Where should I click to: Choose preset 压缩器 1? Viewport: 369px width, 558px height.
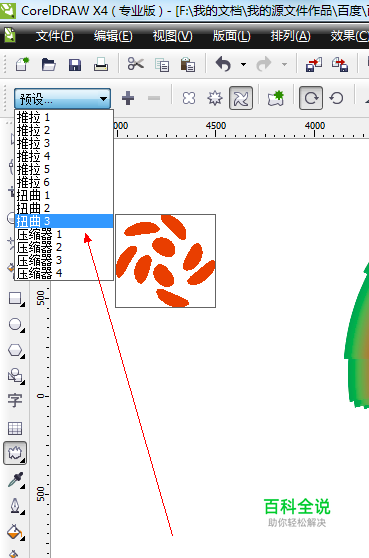pyautogui.click(x=64, y=234)
